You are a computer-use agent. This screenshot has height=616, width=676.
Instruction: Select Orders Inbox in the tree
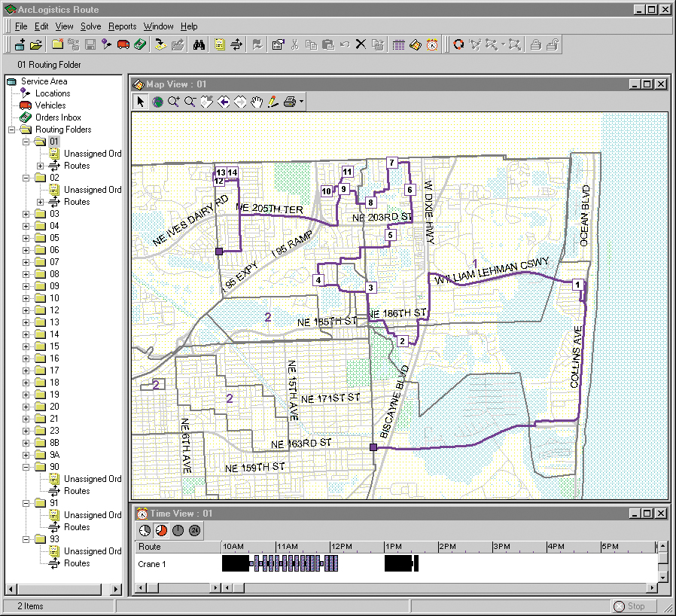tap(58, 117)
